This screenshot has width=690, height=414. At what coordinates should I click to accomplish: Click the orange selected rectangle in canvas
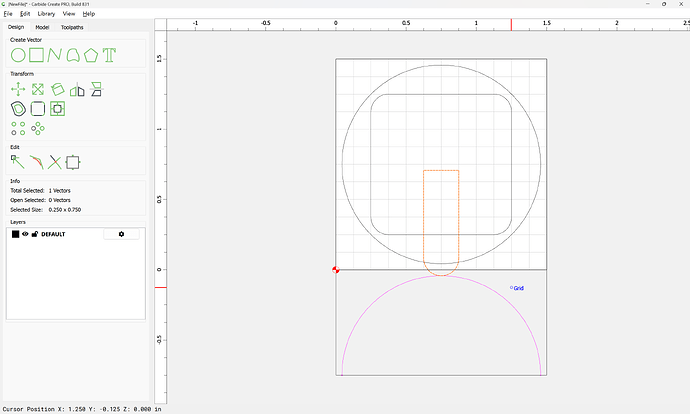point(424,220)
